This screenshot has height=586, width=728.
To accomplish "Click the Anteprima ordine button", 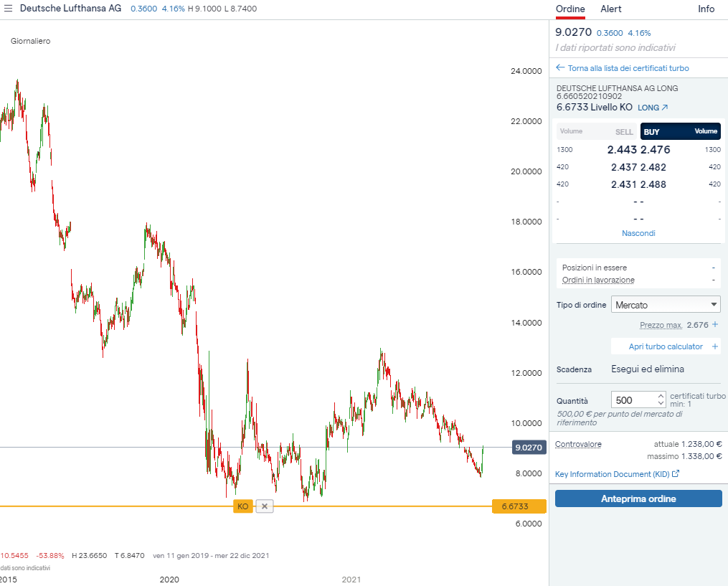I will click(x=638, y=498).
